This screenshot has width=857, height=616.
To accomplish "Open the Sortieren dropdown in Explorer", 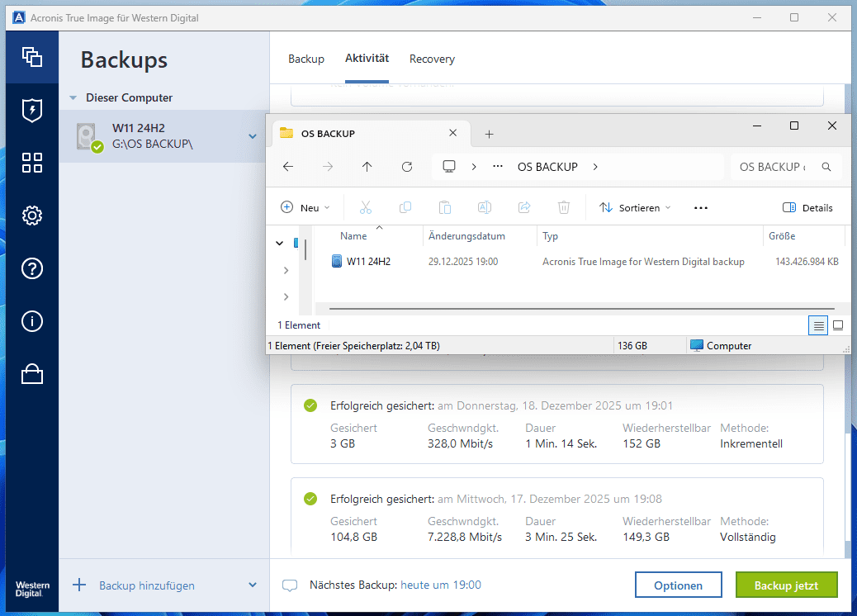I will (x=635, y=208).
